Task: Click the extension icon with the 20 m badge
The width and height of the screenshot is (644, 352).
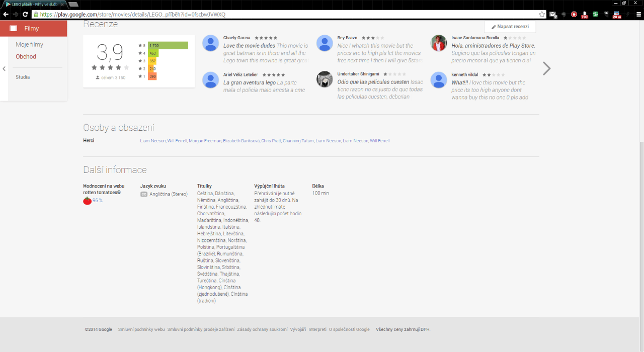Action: coord(617,15)
